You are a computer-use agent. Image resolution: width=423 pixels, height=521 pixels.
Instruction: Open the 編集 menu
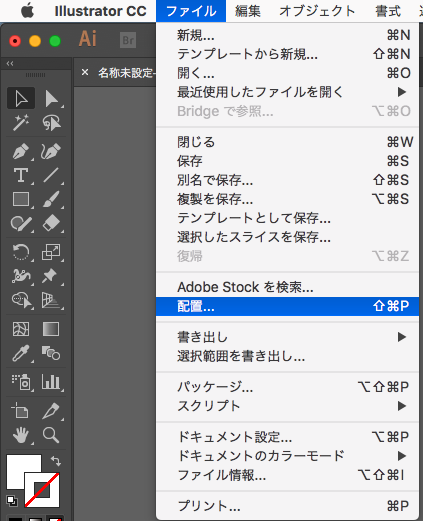pos(248,11)
